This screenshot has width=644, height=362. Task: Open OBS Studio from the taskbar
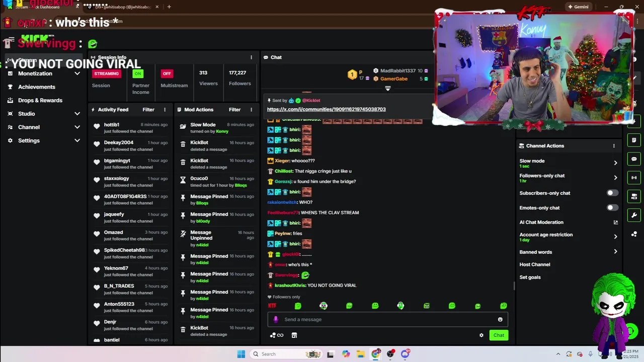[390, 354]
